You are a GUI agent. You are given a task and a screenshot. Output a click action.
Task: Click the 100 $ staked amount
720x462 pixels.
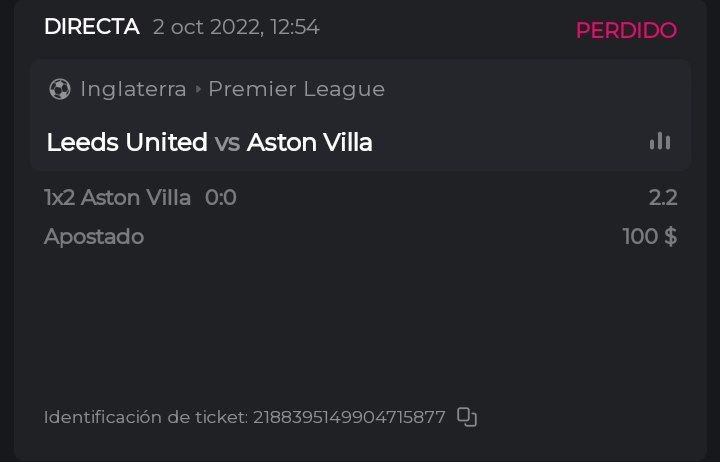tap(650, 237)
